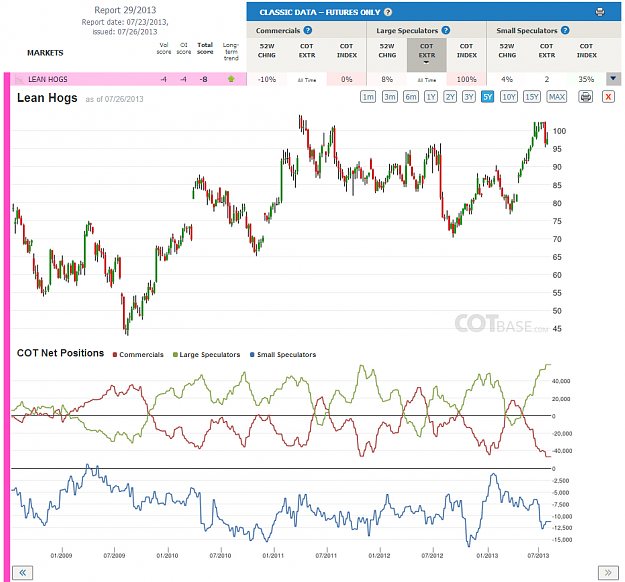Click Large Speculators help question mark

coord(446,30)
